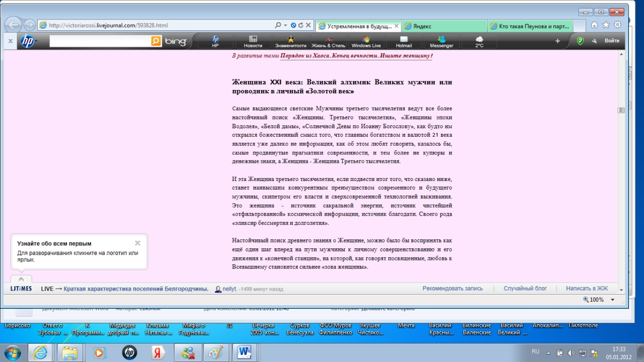The height and width of the screenshot is (362, 644).
Task: Click Написать в ЖЖ link
Action: coord(587,289)
